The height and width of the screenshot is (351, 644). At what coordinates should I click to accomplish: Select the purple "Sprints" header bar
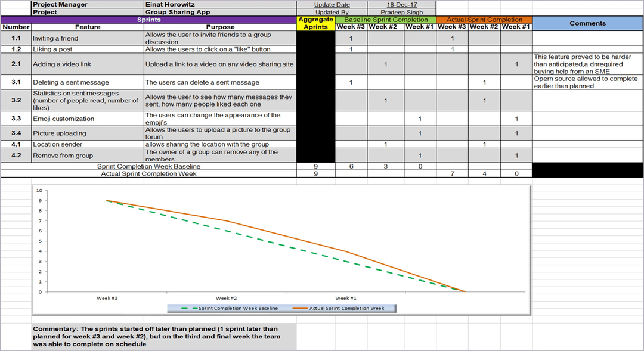click(x=148, y=20)
